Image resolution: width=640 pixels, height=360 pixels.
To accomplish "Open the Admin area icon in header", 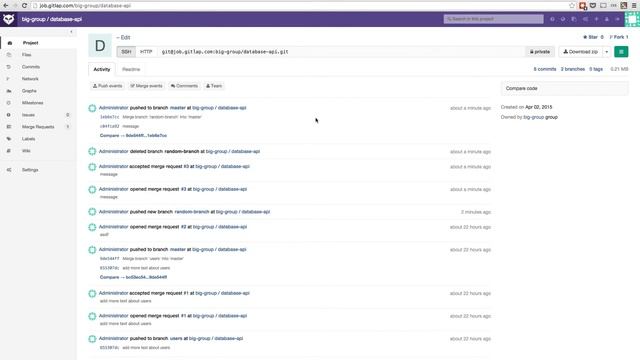I will coord(585,19).
